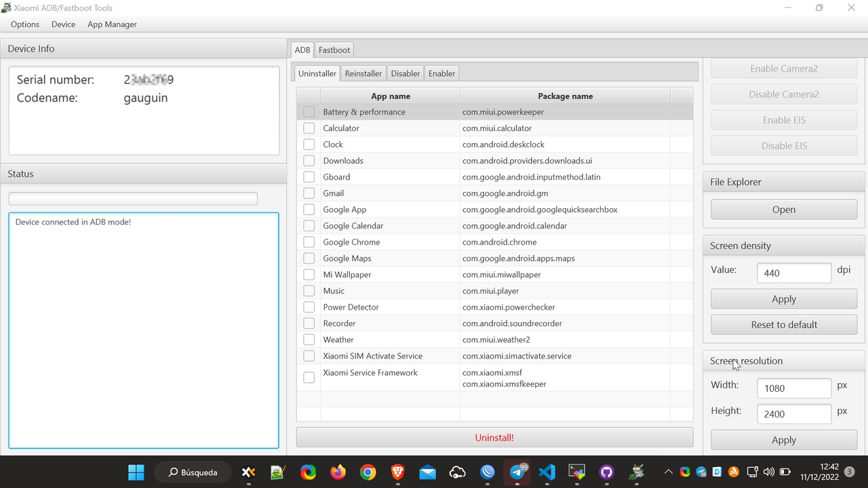Launch Firefox from the taskbar

pyautogui.click(x=338, y=472)
